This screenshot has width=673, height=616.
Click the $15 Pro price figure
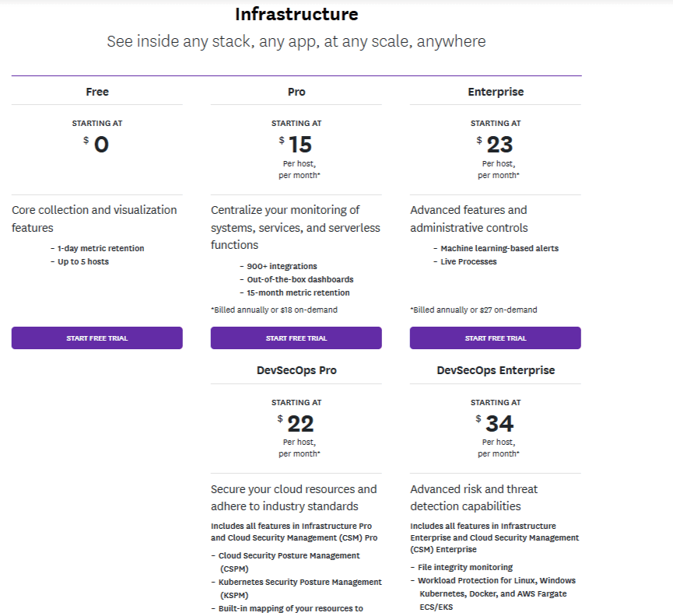point(300,145)
